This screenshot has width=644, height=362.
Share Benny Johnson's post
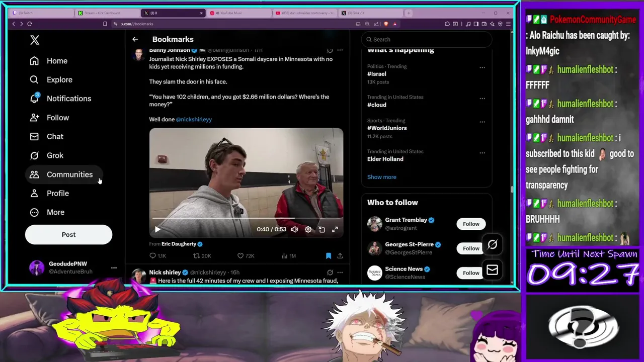tap(340, 256)
